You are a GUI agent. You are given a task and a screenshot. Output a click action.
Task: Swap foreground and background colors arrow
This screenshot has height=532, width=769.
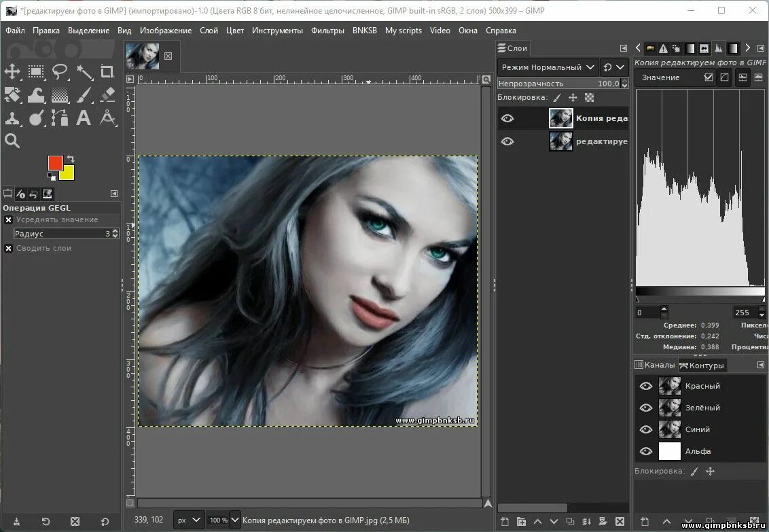click(x=71, y=159)
